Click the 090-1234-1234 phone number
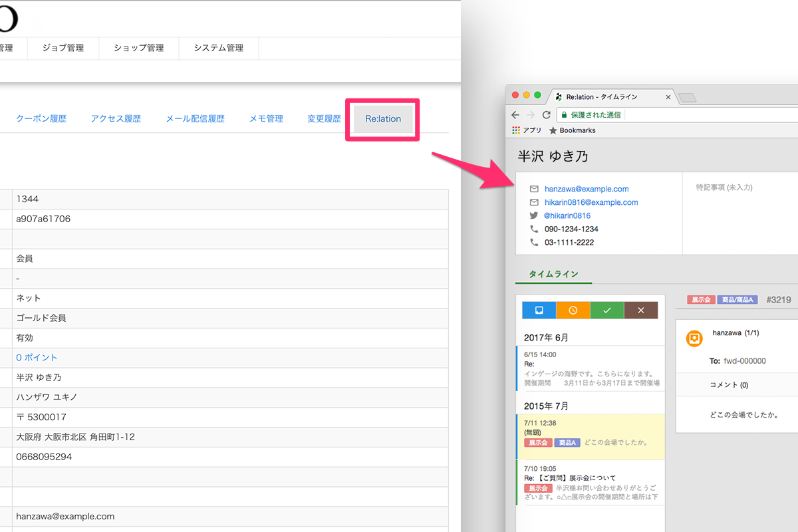 pyautogui.click(x=571, y=229)
